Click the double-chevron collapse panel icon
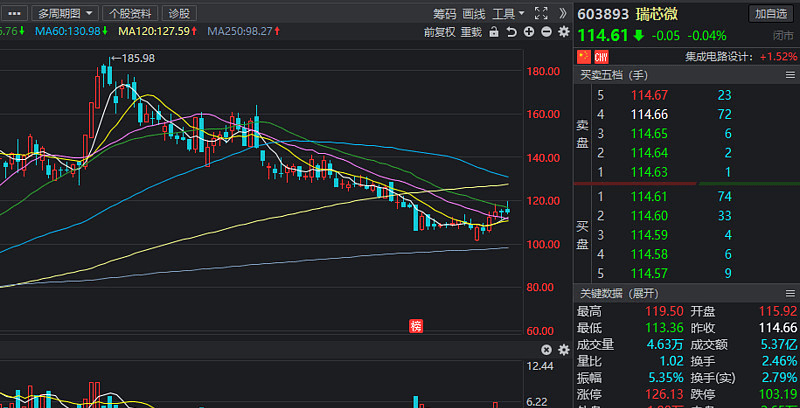Image resolution: width=800 pixels, height=408 pixels. (562, 13)
